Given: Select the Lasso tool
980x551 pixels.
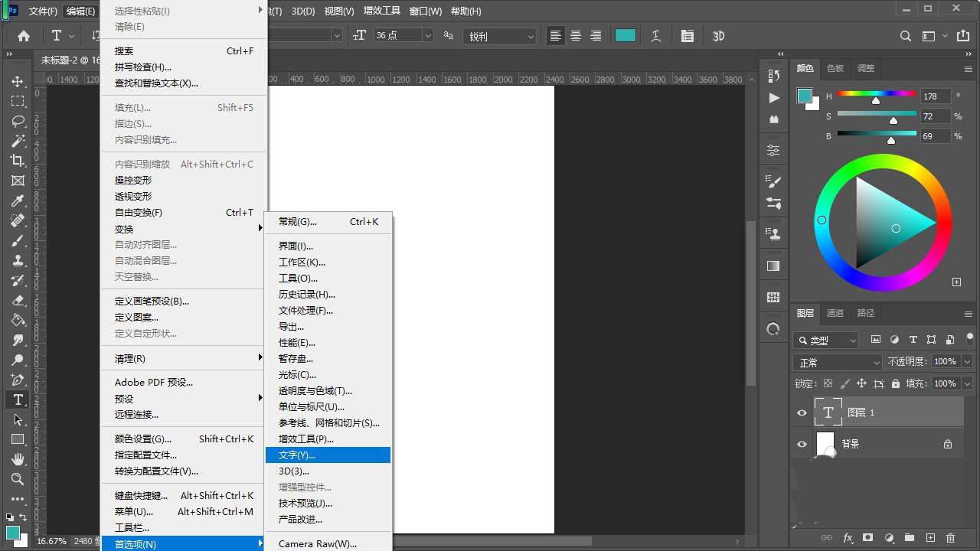Looking at the screenshot, I should coord(18,121).
